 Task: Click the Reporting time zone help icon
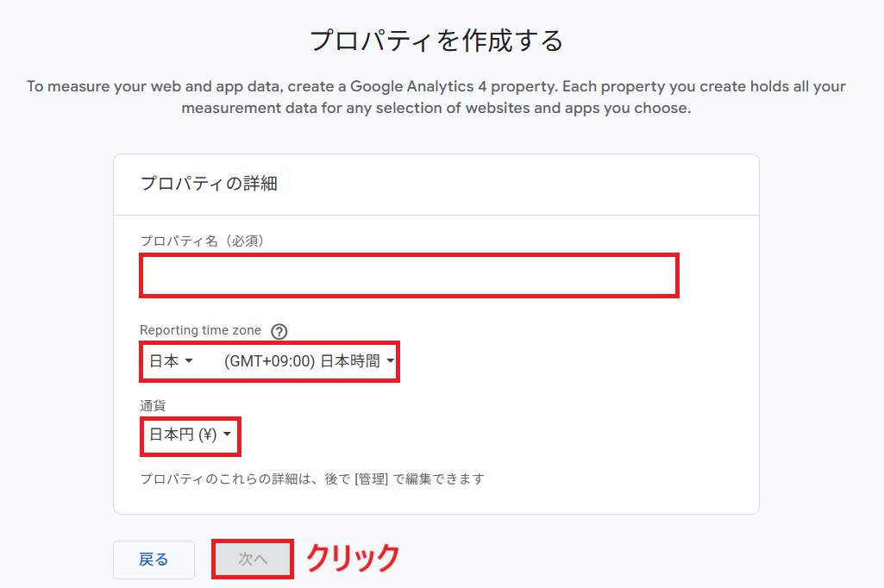(x=279, y=331)
